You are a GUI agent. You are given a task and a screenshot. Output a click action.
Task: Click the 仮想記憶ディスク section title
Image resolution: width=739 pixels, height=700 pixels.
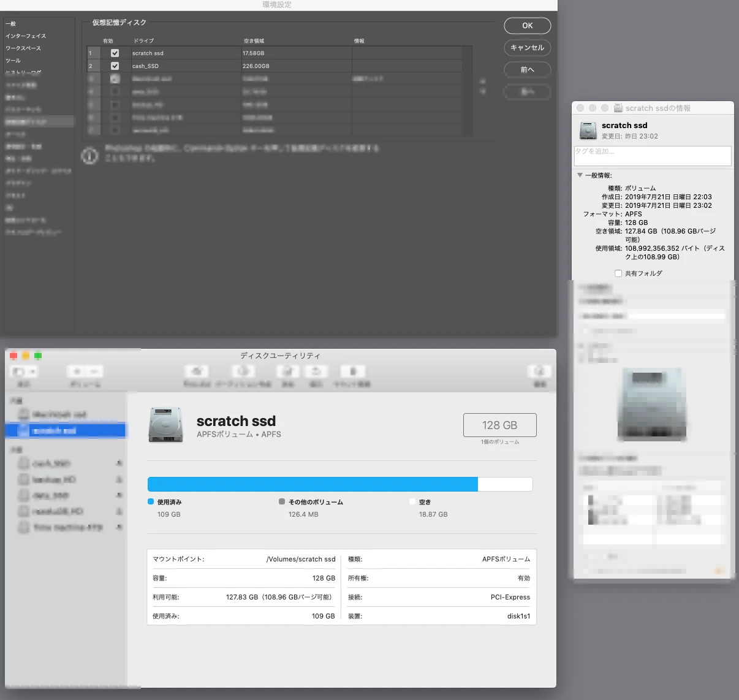(x=119, y=23)
